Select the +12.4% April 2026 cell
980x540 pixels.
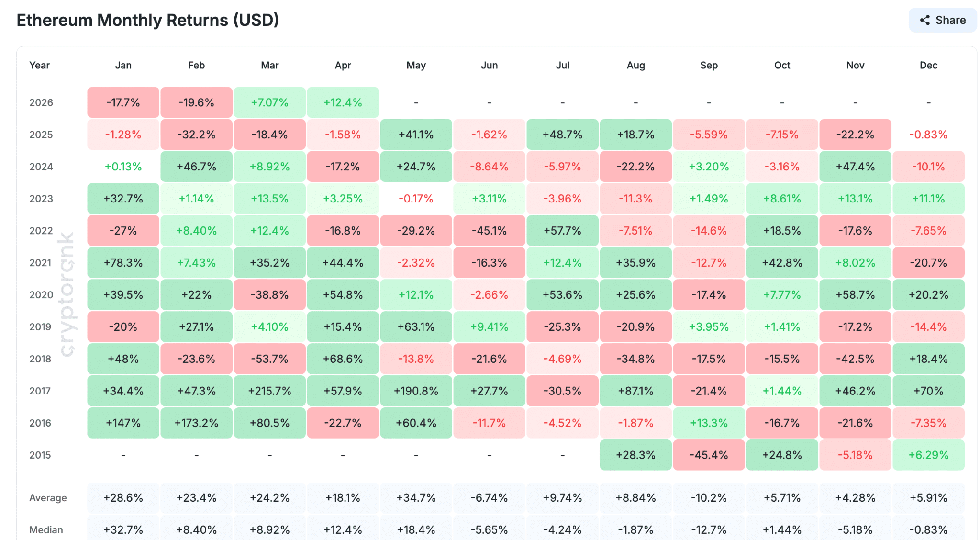click(343, 102)
